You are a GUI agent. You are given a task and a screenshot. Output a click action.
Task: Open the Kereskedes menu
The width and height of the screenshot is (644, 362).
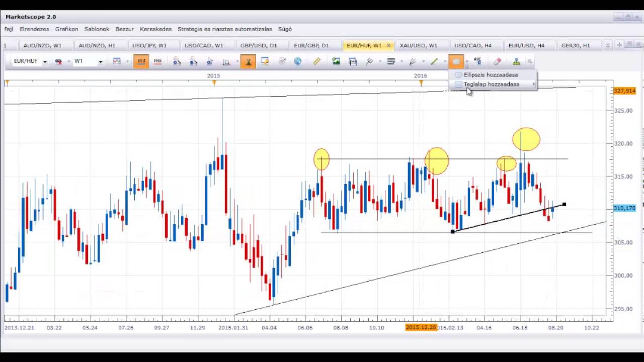point(155,29)
